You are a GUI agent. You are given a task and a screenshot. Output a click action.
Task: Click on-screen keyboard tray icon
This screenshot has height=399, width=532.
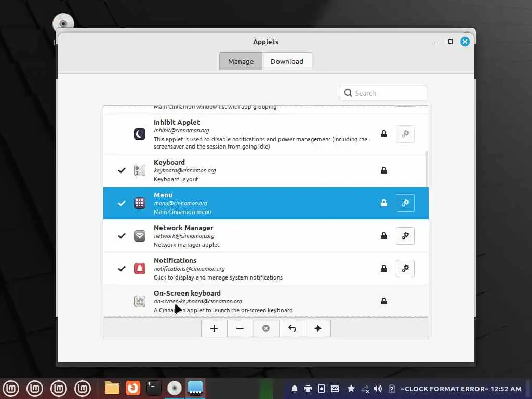(x=335, y=389)
